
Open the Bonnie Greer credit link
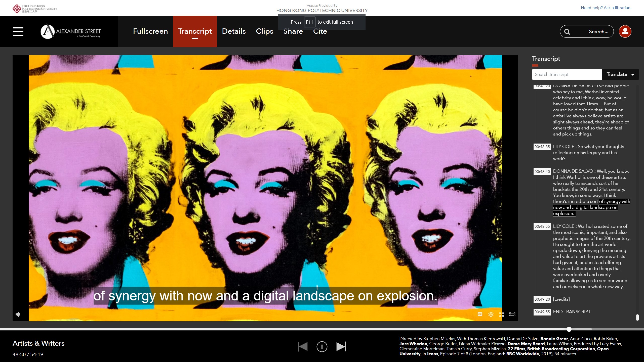point(554,339)
